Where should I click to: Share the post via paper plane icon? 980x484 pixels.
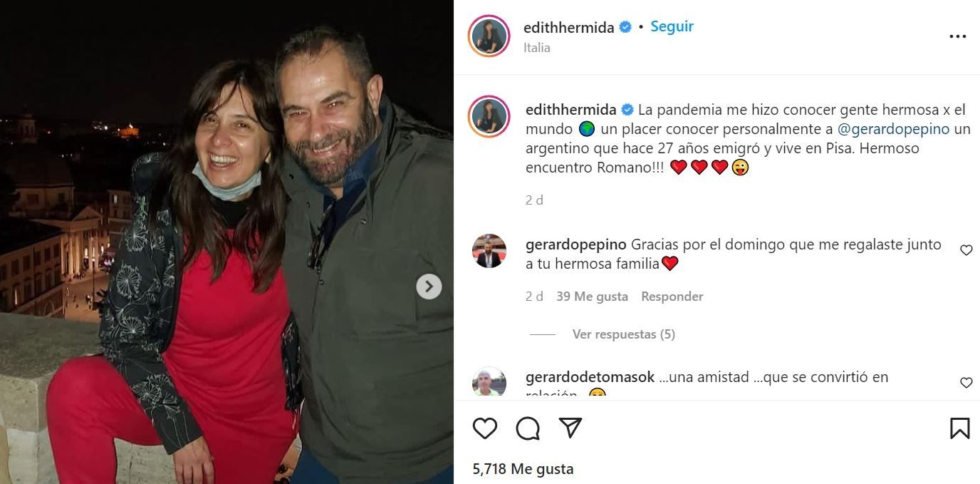570,428
